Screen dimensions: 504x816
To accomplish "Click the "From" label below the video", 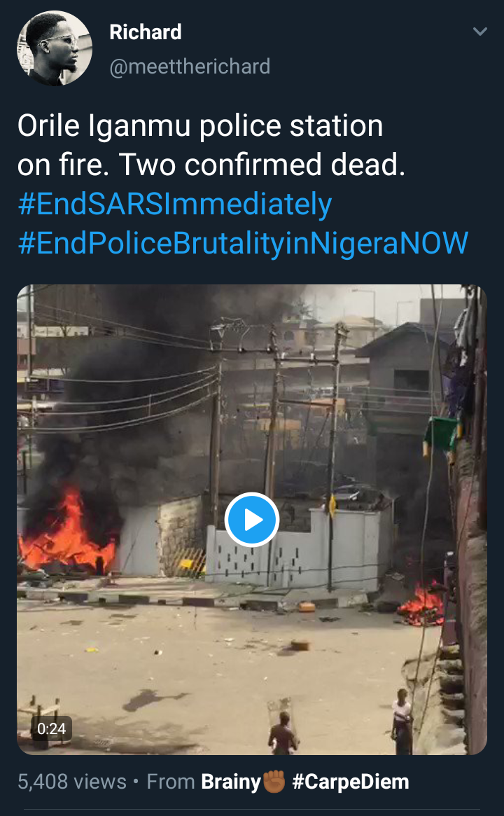I will click(170, 782).
